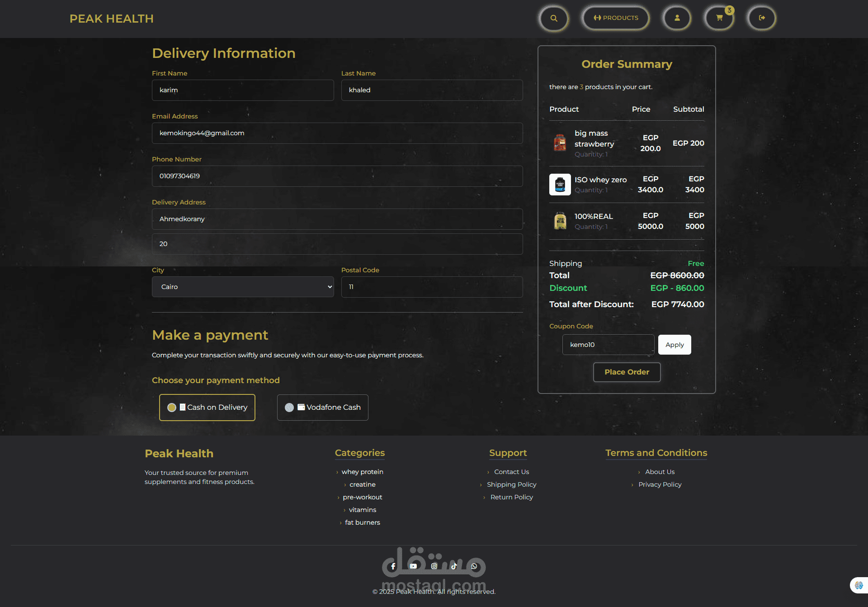This screenshot has height=607, width=868.
Task: Click the coupon code field with kemo10
Action: pyautogui.click(x=608, y=345)
